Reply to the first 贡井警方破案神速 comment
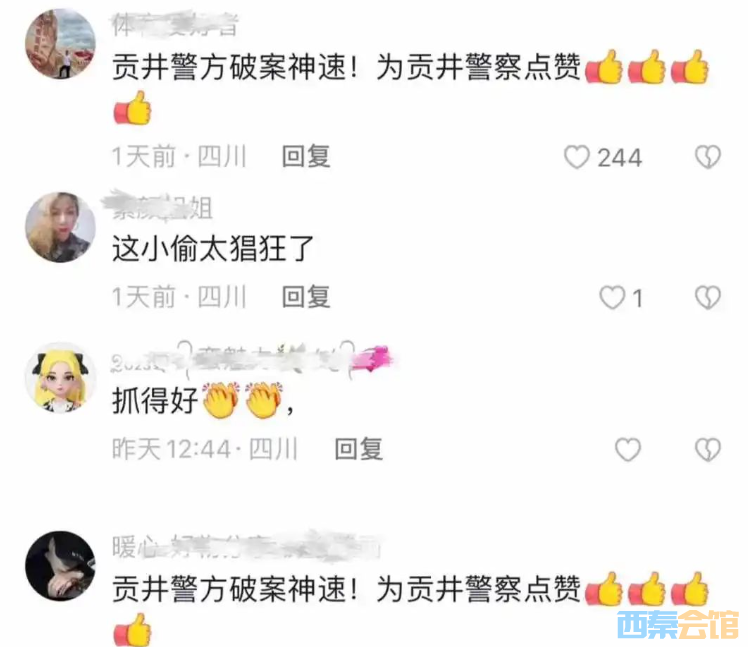This screenshot has height=647, width=748. 306,157
